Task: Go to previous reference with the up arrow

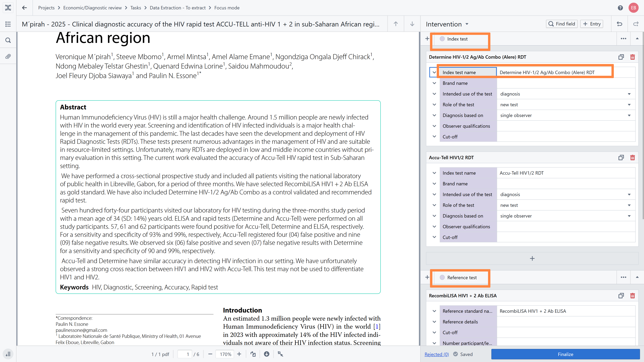Action: (396, 24)
